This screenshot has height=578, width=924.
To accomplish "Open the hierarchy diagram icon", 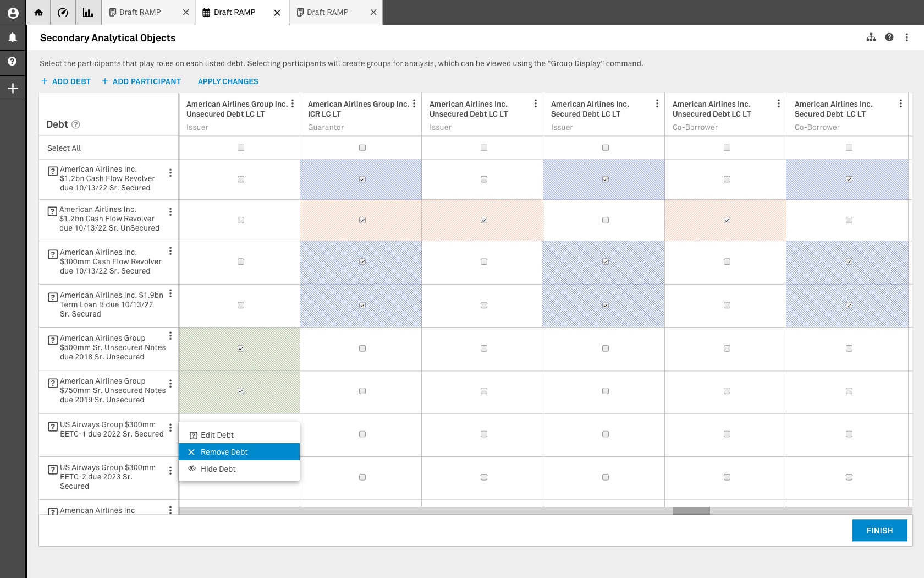I will coord(871,37).
